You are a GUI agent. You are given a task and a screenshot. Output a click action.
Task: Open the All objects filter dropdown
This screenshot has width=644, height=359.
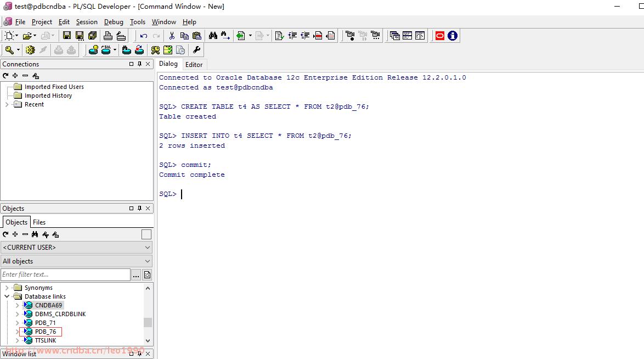[x=76, y=261]
